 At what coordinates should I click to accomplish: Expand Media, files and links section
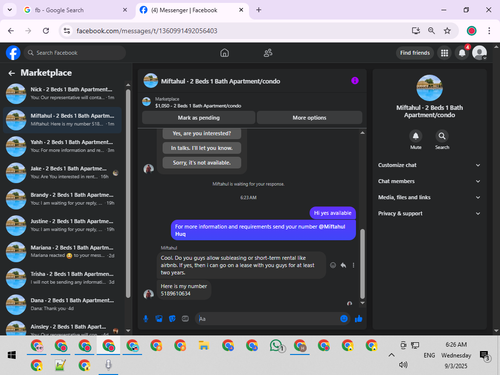point(429,197)
